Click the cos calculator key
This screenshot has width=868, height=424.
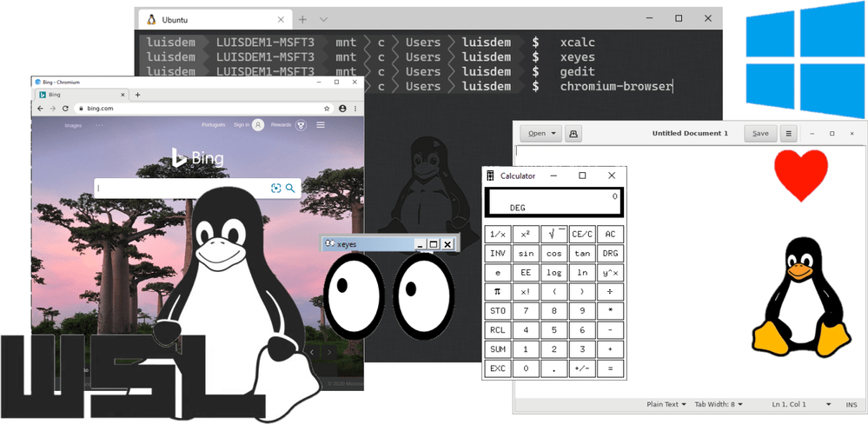554,254
